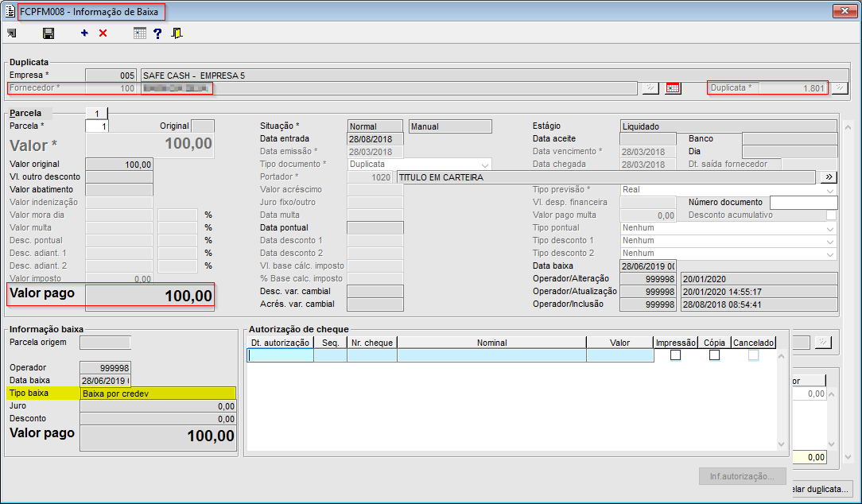862x504 pixels.
Task: Click the Empresa name 'SAFE CASH - EMPRESA 5'
Action: point(495,76)
